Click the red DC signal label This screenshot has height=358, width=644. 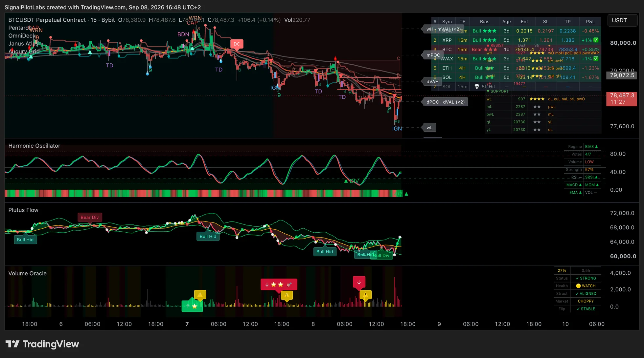pos(237,44)
